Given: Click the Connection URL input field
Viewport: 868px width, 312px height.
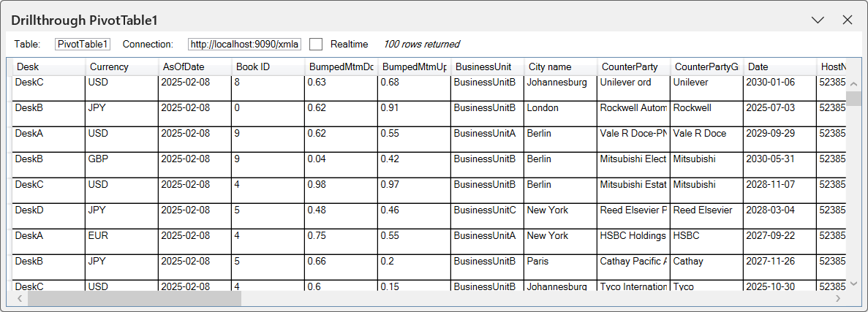Looking at the screenshot, I should click(x=244, y=45).
